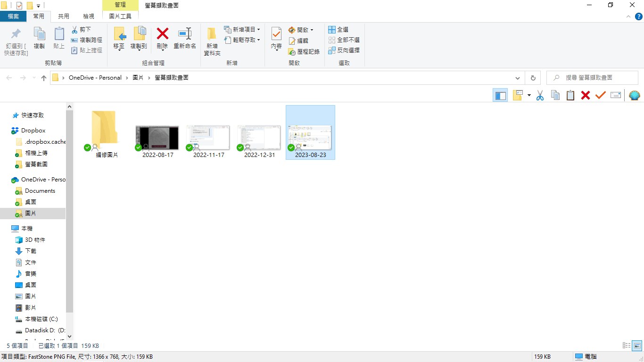
Task: Go up one folder level
Action: [44, 78]
